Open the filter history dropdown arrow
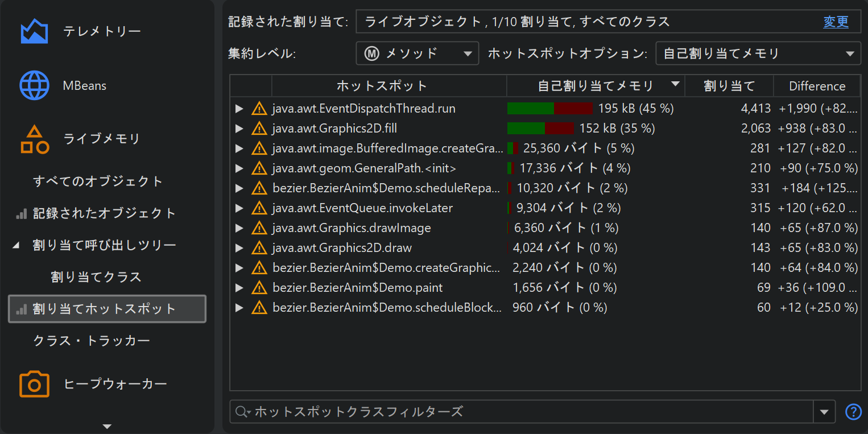The height and width of the screenshot is (434, 868). pos(824,412)
